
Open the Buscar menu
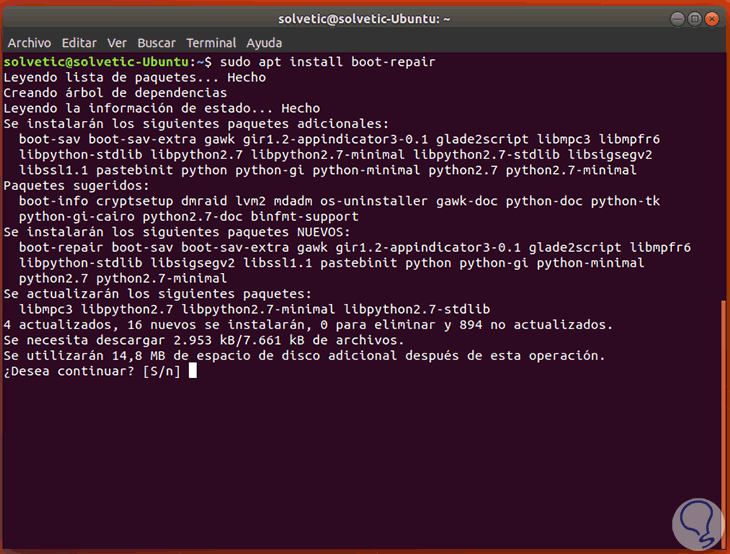[156, 43]
